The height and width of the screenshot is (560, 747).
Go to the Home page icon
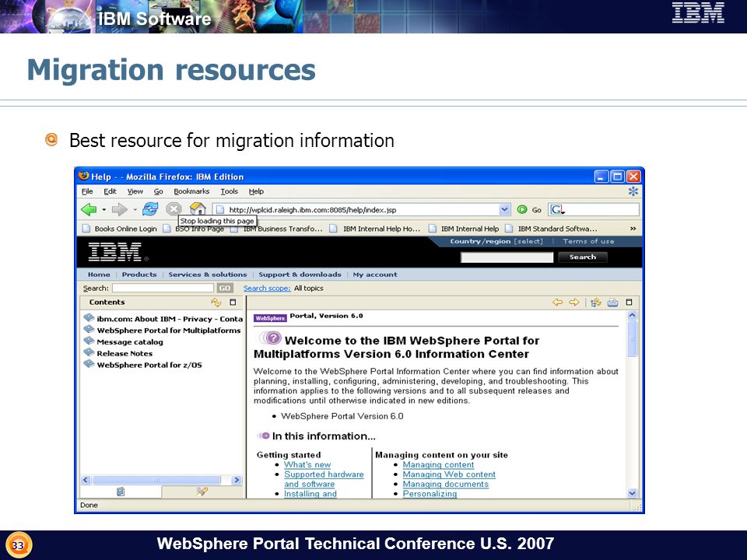coord(198,208)
